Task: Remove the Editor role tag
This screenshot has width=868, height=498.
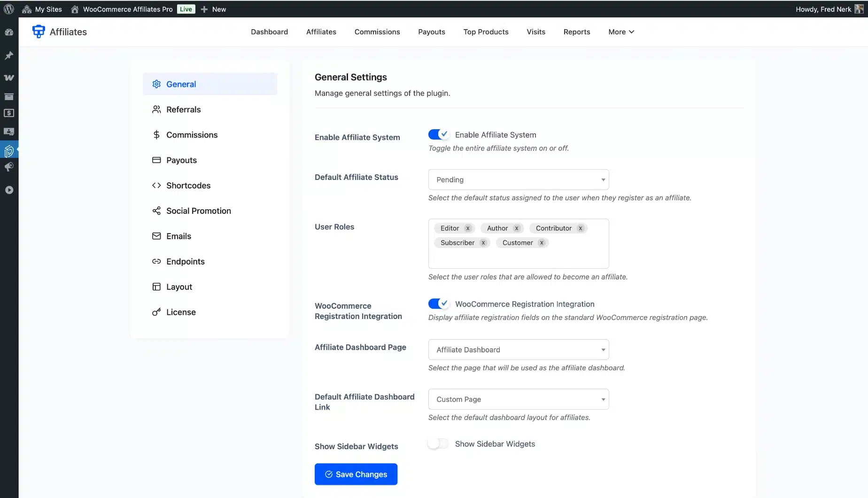Action: (468, 228)
